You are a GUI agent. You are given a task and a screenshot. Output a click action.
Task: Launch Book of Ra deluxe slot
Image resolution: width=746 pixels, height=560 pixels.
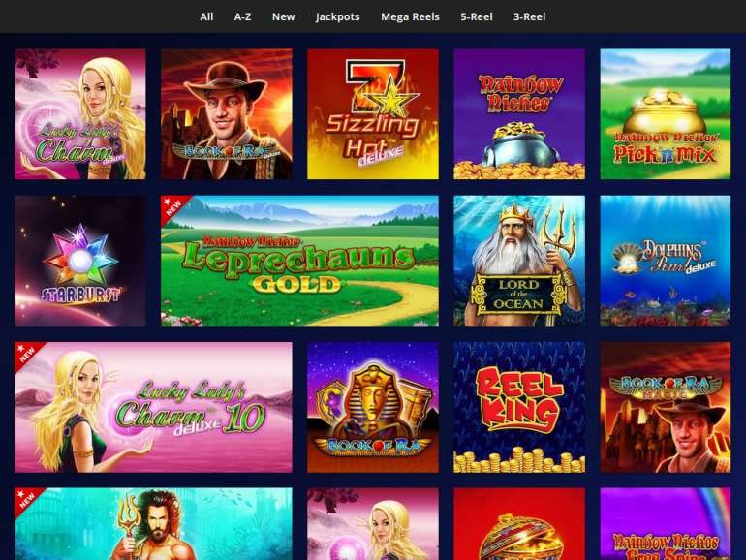pyautogui.click(x=227, y=114)
